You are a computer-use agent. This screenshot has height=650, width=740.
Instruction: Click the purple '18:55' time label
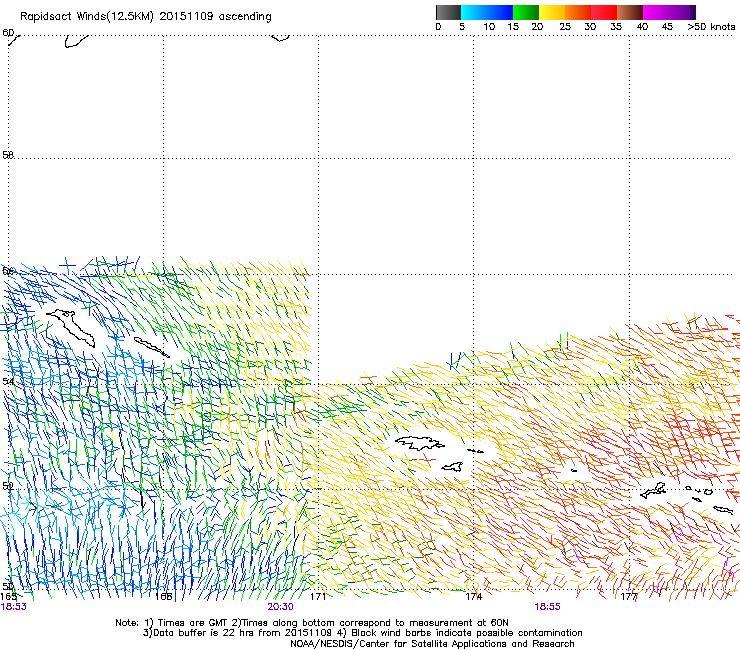547,607
